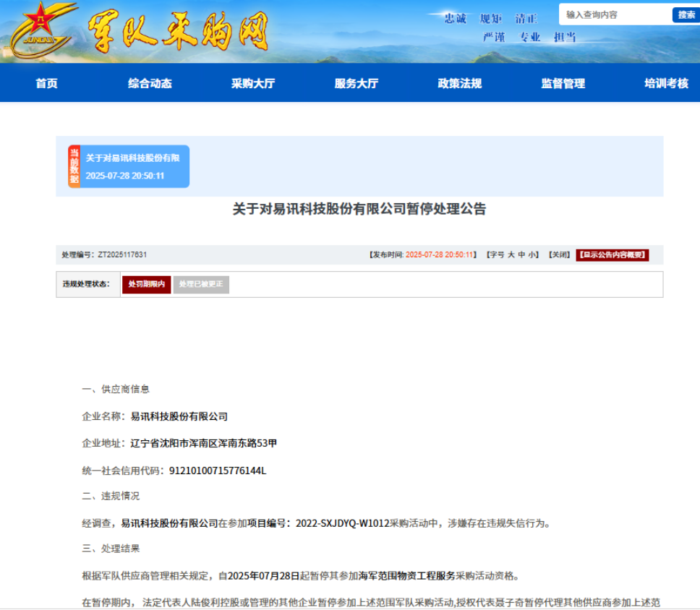Open the blue card 关于对易讯科技股份有限
The height and width of the screenshot is (610, 700).
click(135, 166)
